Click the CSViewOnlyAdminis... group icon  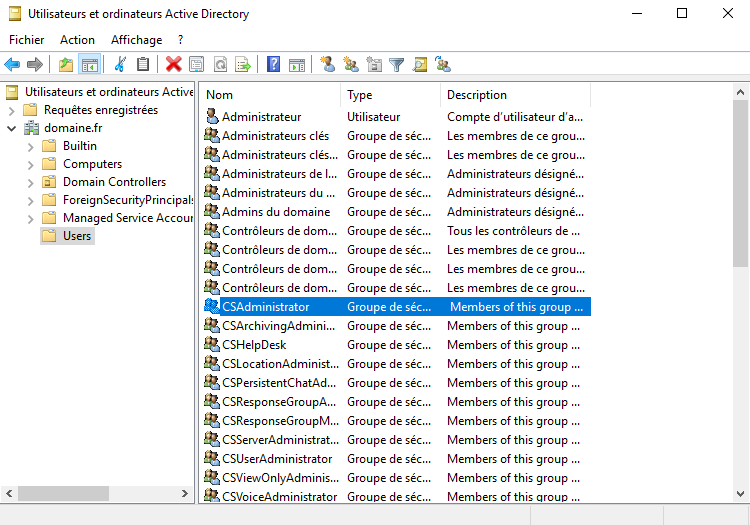211,477
